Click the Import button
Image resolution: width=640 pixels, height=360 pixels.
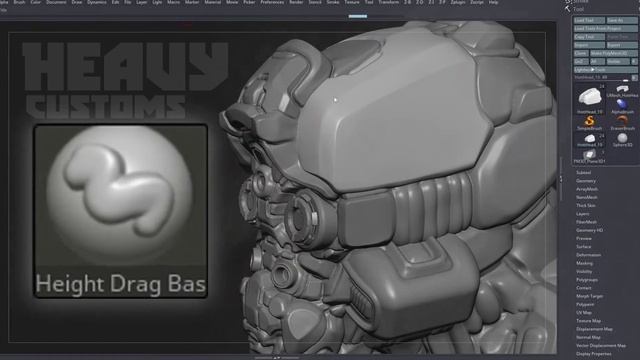(x=589, y=45)
